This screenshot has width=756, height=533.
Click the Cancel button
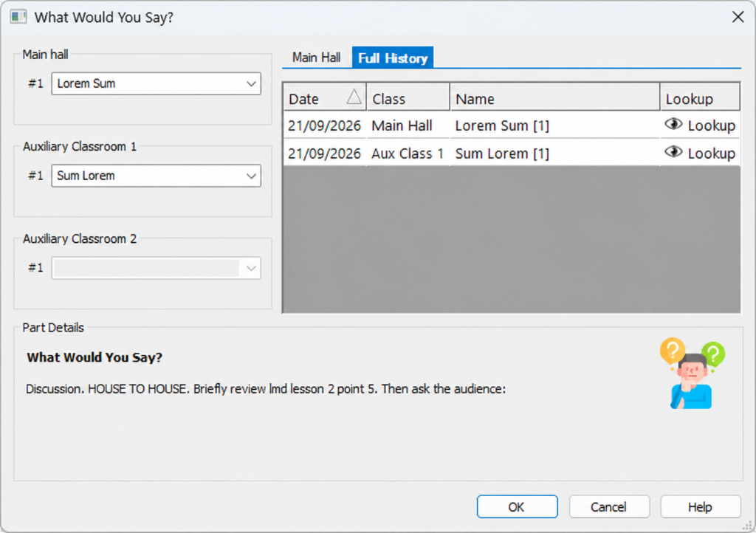609,507
